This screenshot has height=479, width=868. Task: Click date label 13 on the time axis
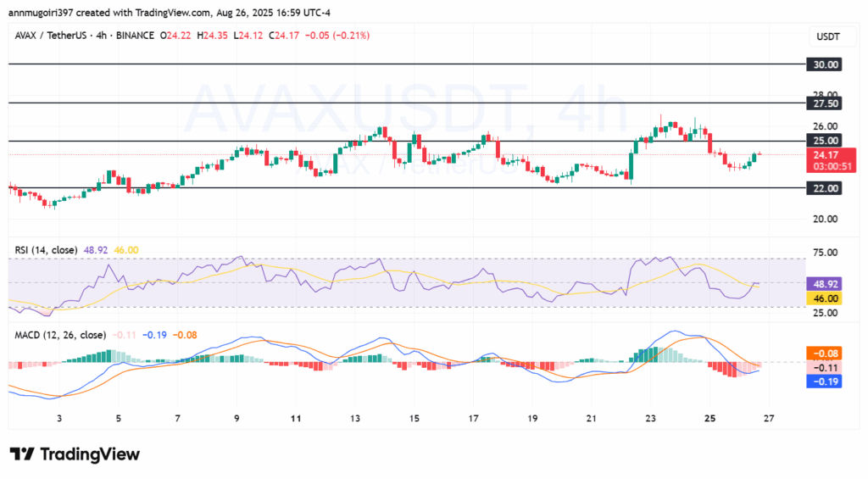click(x=355, y=419)
